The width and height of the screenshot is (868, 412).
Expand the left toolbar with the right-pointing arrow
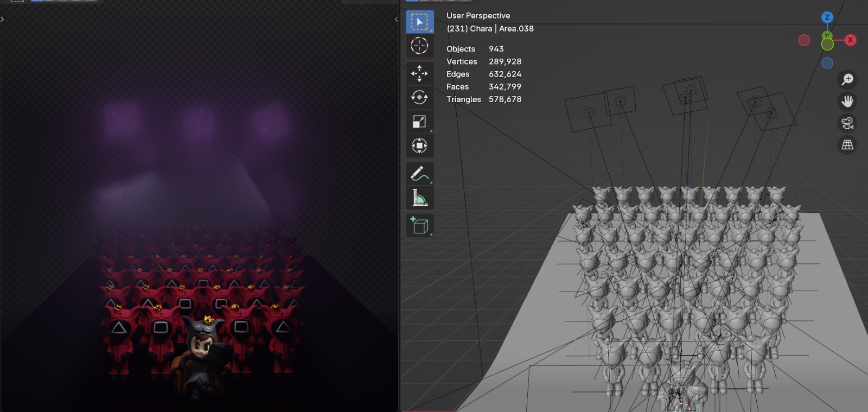(3, 19)
